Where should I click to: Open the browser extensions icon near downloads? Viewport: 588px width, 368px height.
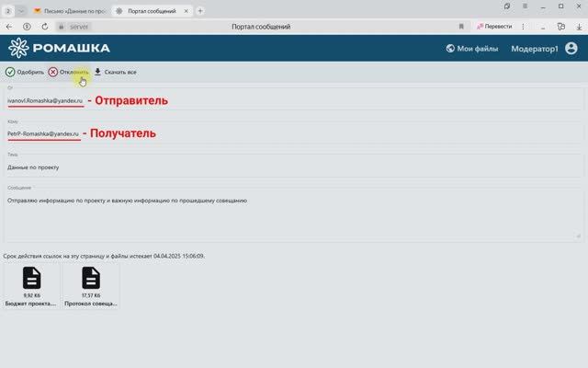point(561,27)
